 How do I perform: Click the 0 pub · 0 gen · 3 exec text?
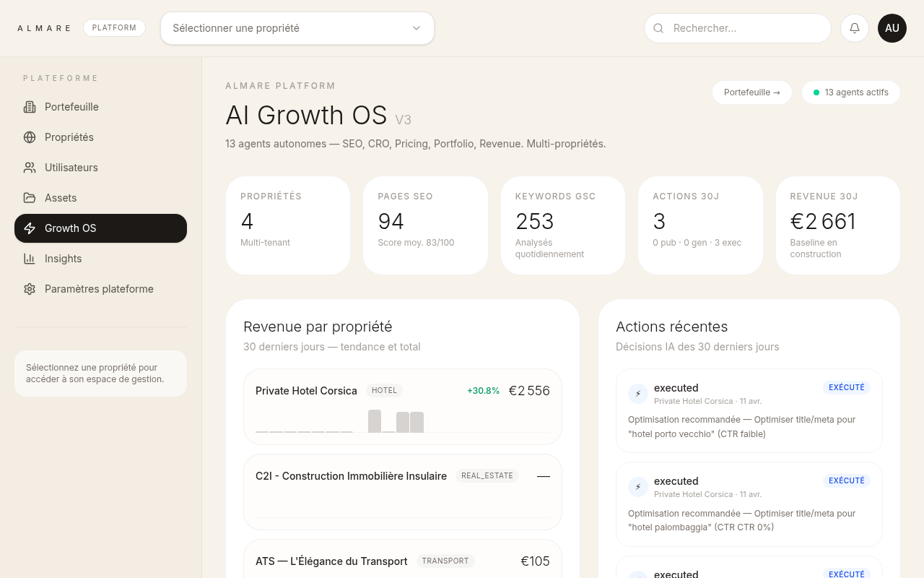(697, 243)
